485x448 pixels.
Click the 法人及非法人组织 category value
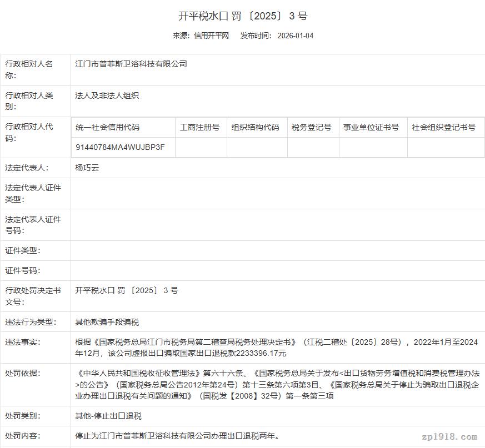coord(107,95)
